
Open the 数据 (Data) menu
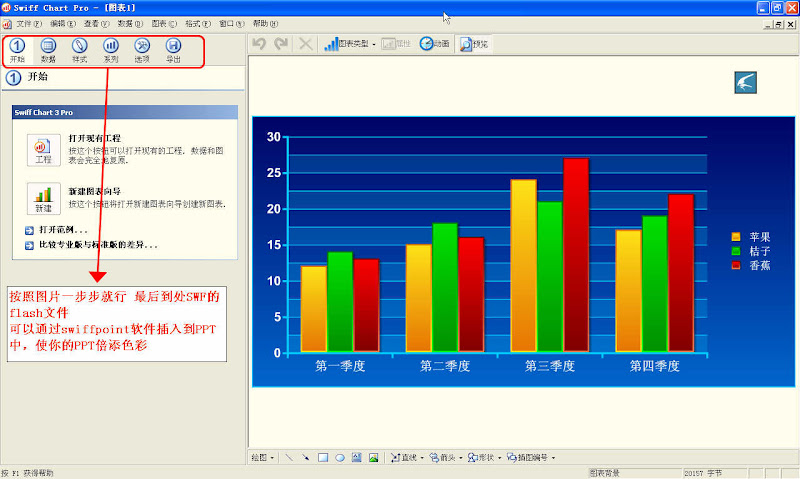tap(130, 23)
